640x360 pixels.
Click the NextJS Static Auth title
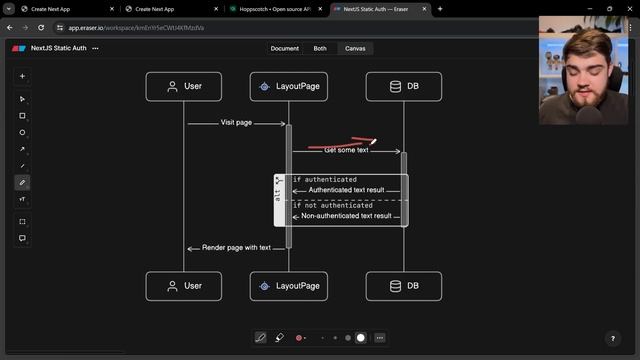click(58, 48)
